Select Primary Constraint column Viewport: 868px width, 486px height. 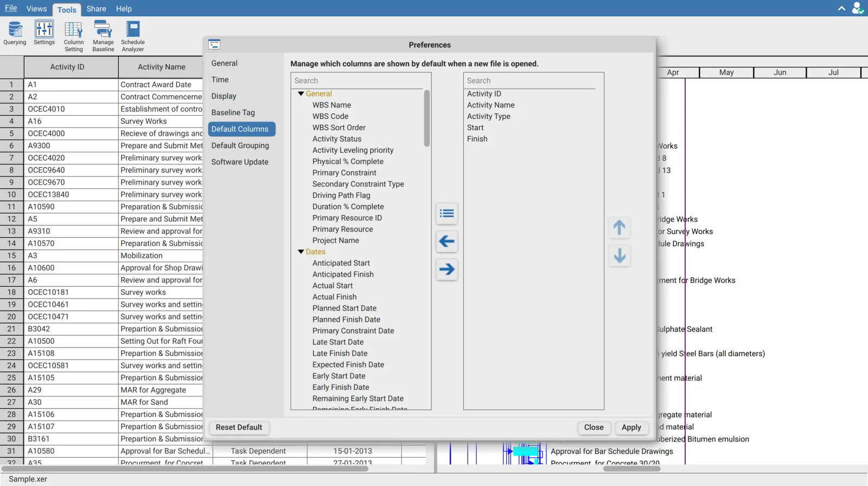344,173
